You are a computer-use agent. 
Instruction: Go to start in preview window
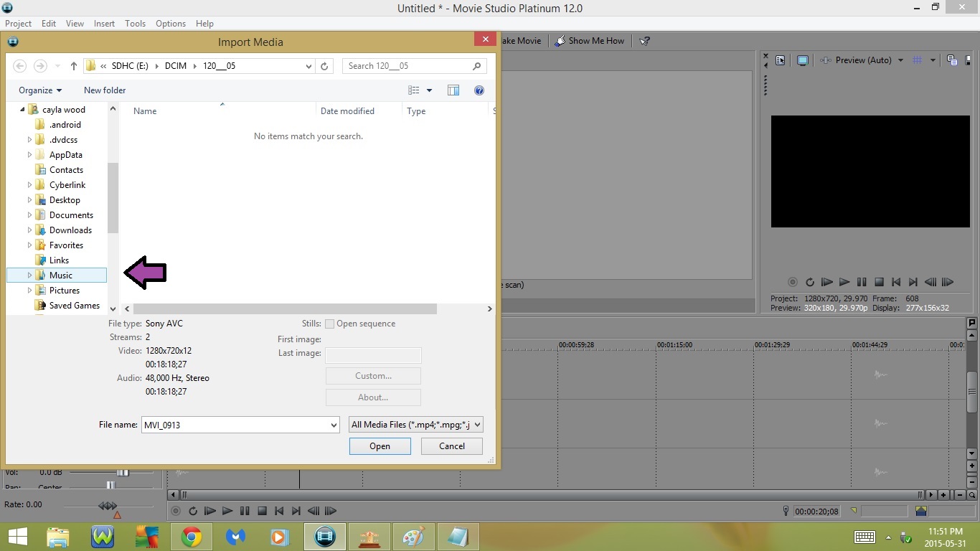click(896, 283)
